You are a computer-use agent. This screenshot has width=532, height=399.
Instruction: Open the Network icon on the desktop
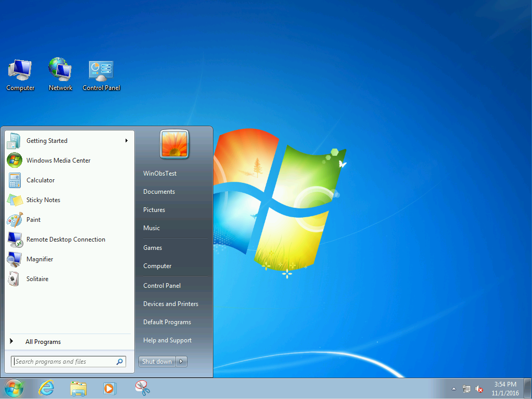pos(60,70)
